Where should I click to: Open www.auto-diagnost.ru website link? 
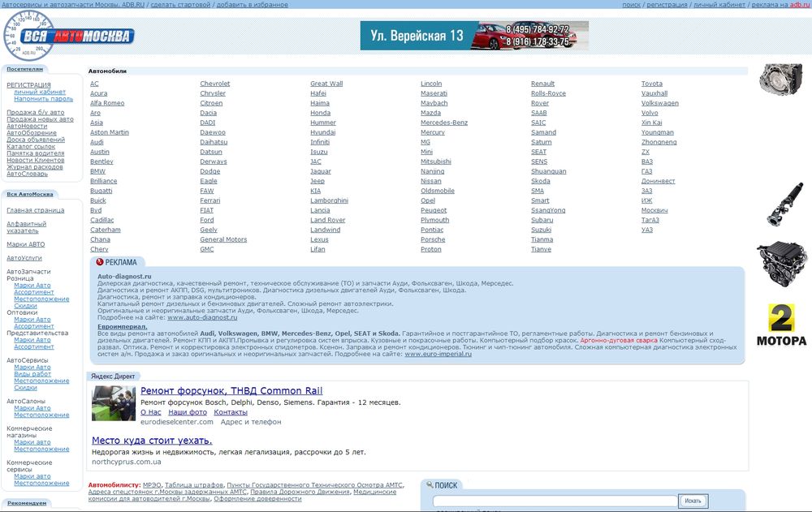tap(202, 317)
